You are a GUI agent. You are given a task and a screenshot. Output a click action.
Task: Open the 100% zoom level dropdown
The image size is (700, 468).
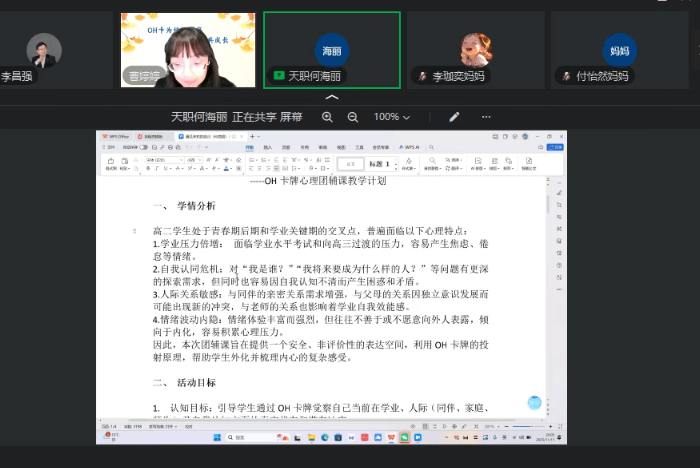tap(391, 117)
